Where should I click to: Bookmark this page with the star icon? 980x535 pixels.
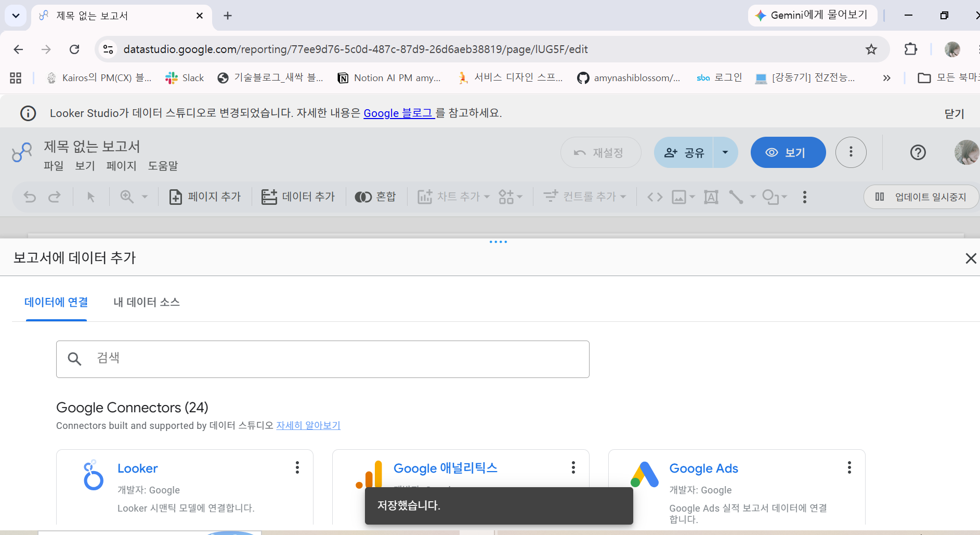point(871,49)
